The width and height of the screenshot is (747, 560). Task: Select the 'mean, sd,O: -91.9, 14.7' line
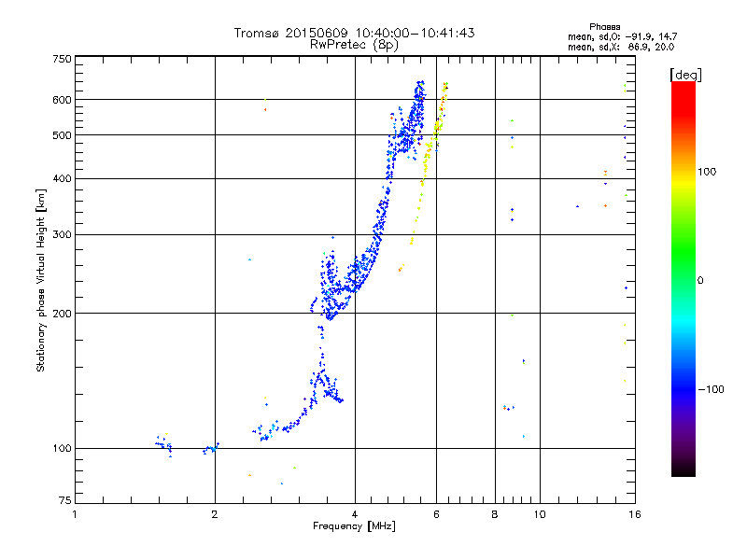click(622, 36)
